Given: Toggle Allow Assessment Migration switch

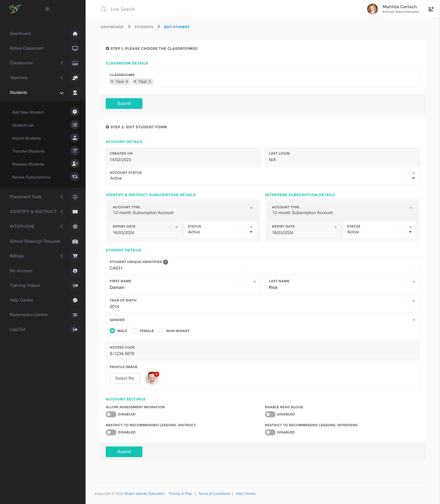Looking at the screenshot, I should tap(111, 414).
